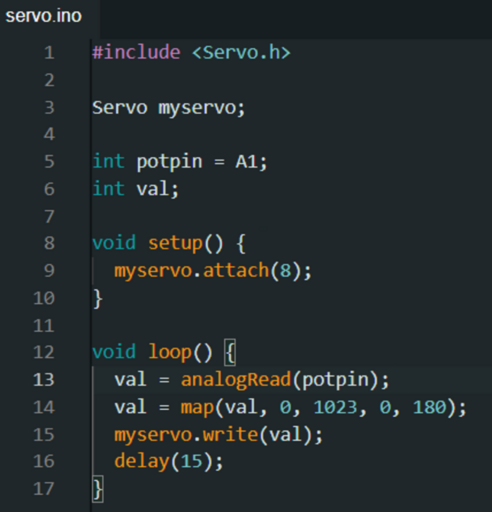
Task: Click the loop function name
Action: (170, 353)
